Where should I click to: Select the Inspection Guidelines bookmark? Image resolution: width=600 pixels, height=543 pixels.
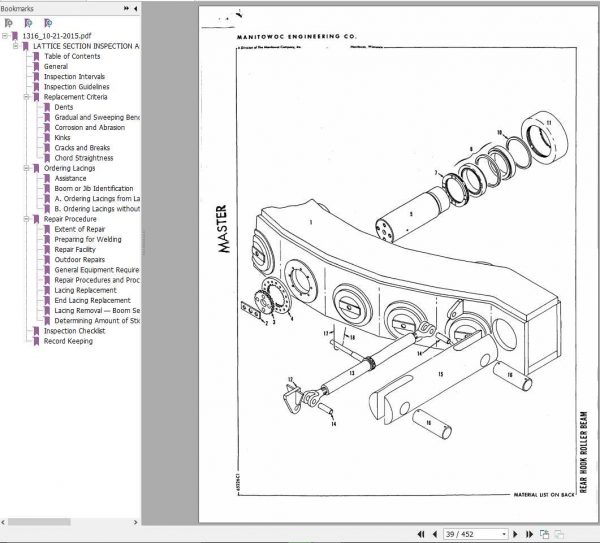(77, 87)
